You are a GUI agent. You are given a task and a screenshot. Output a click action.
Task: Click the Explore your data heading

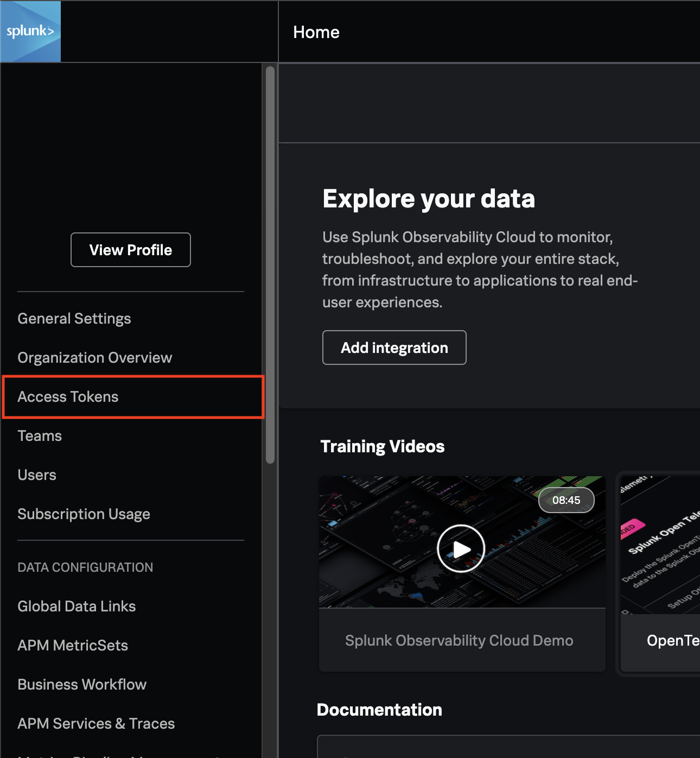[x=429, y=199]
